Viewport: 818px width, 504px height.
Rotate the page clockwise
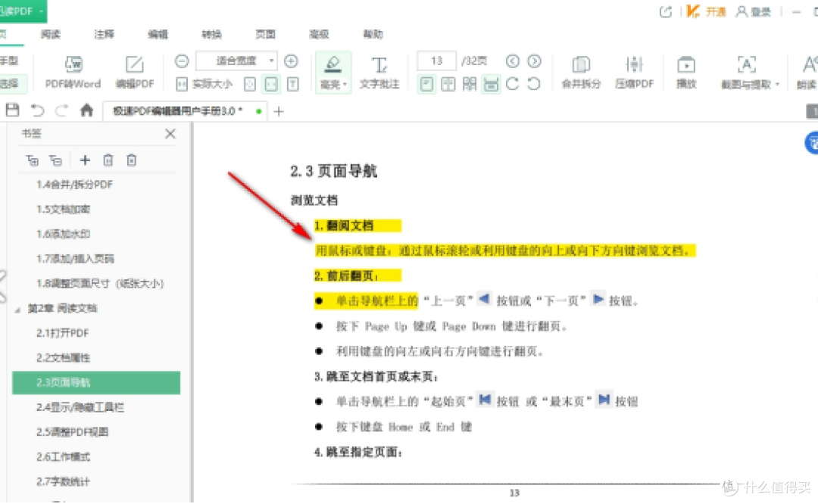(x=512, y=83)
